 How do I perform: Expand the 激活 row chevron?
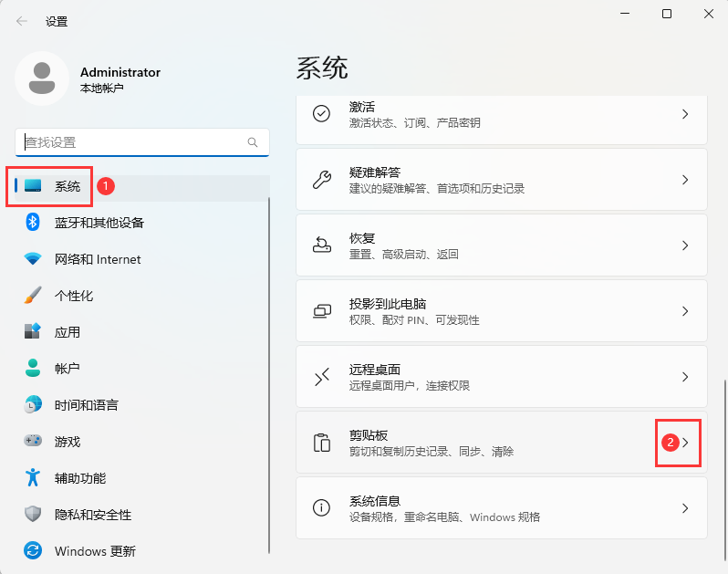tap(685, 114)
